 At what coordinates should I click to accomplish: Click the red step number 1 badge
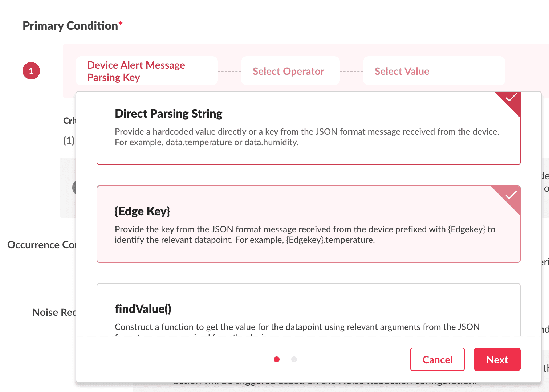point(31,71)
